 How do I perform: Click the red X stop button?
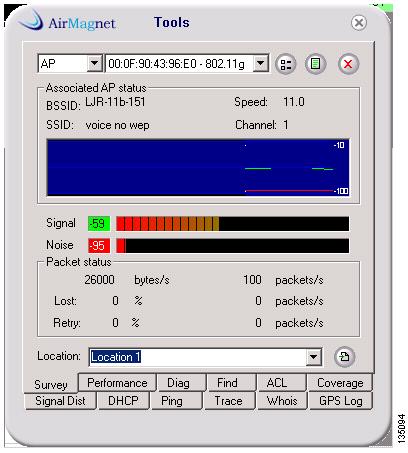348,64
